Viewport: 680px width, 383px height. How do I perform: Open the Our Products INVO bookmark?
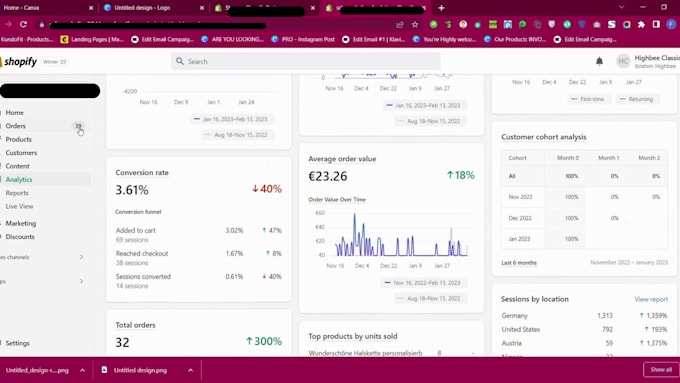[515, 39]
